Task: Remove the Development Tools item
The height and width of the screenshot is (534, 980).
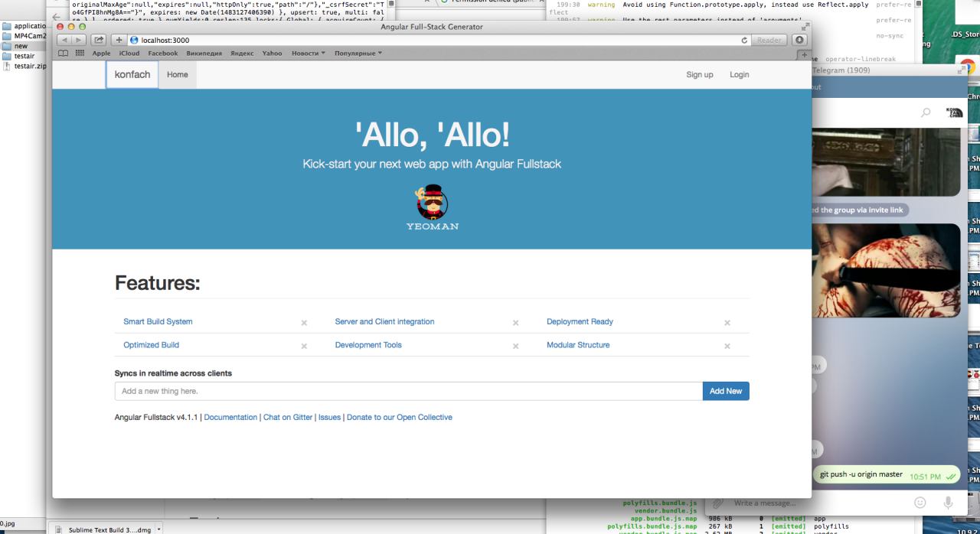Action: (x=515, y=346)
